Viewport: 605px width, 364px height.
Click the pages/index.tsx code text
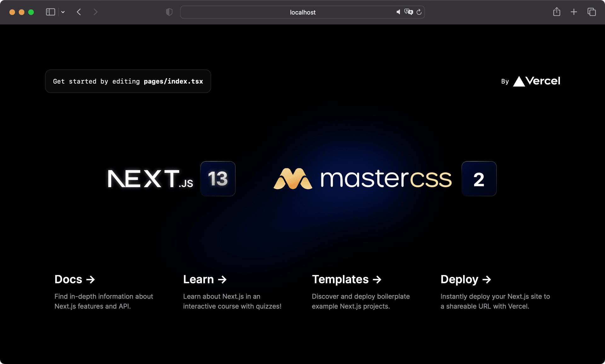point(173,81)
